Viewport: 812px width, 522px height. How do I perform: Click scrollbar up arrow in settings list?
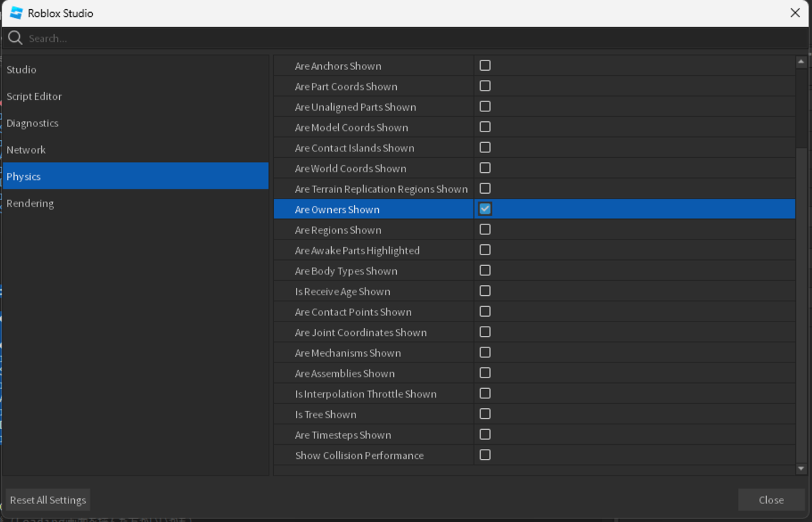(801, 61)
